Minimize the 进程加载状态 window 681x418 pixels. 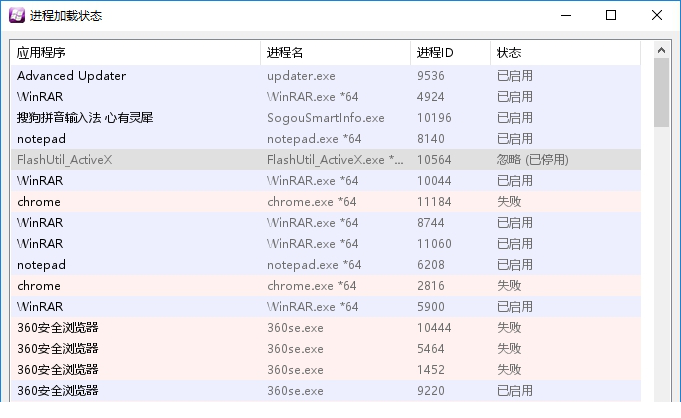(x=566, y=15)
